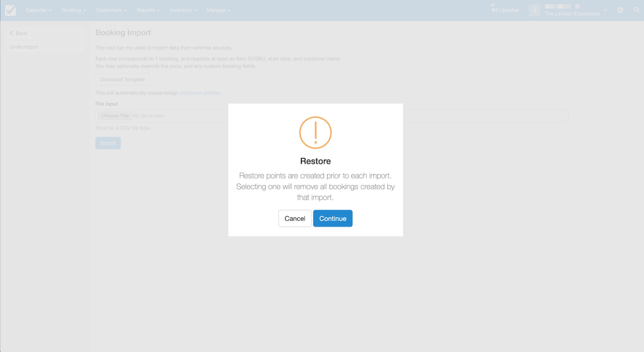Open the Customers dropdown menu
The height and width of the screenshot is (352, 644).
pos(111,10)
